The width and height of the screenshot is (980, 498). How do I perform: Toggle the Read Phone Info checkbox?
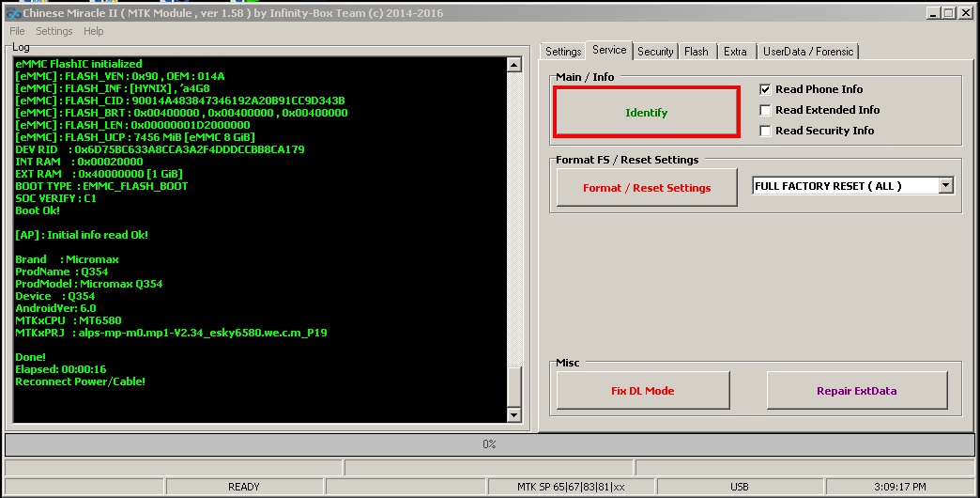click(x=765, y=89)
